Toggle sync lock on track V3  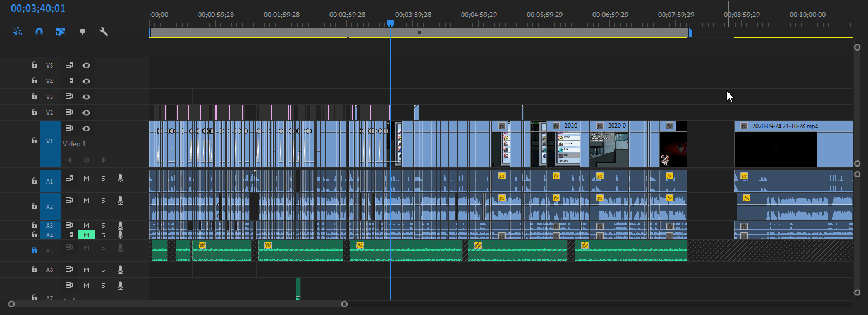tap(70, 97)
